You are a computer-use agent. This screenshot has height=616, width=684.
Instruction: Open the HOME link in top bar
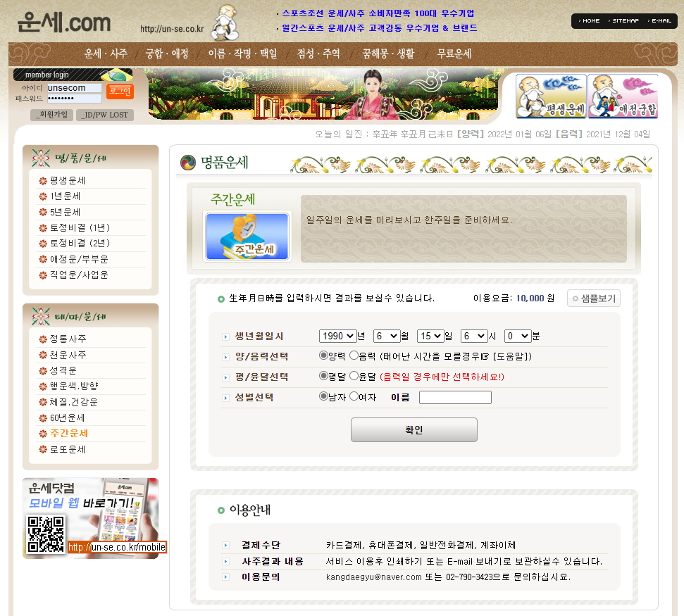tap(589, 21)
